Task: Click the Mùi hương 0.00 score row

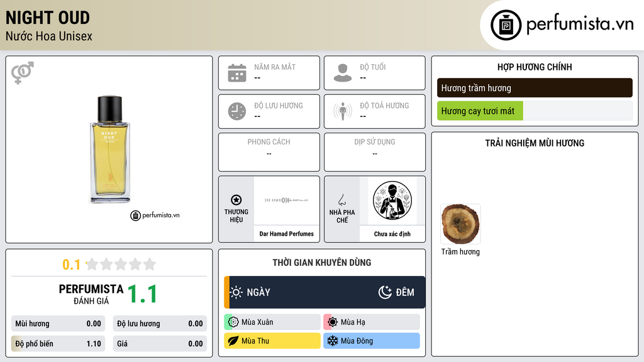Action: coord(58,324)
